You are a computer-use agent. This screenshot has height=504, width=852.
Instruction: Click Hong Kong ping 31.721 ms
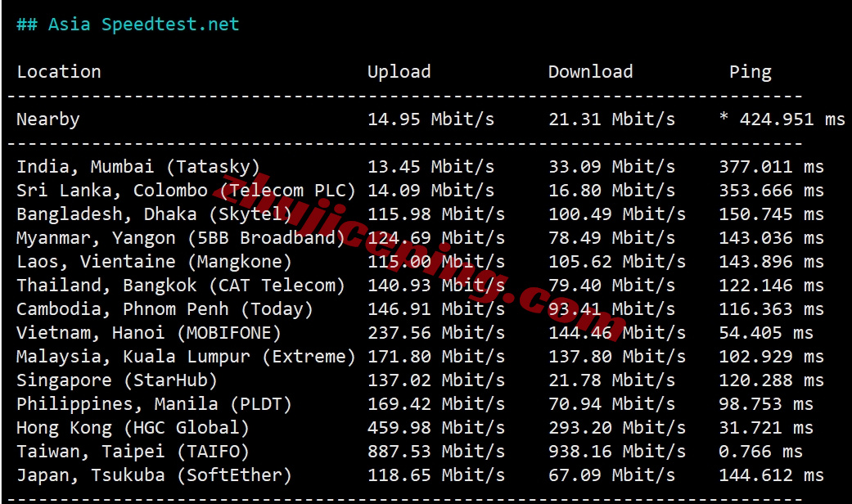(x=766, y=428)
